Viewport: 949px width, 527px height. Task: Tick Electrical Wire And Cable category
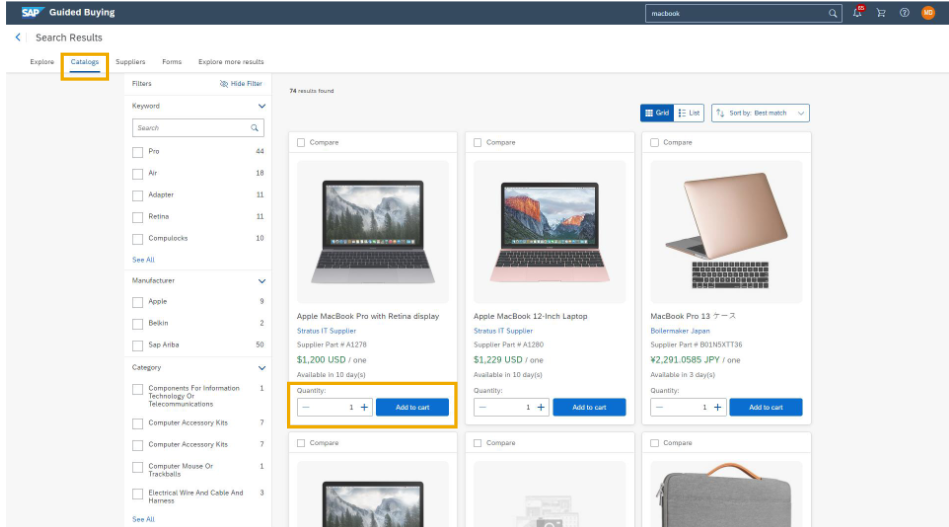coord(137,494)
